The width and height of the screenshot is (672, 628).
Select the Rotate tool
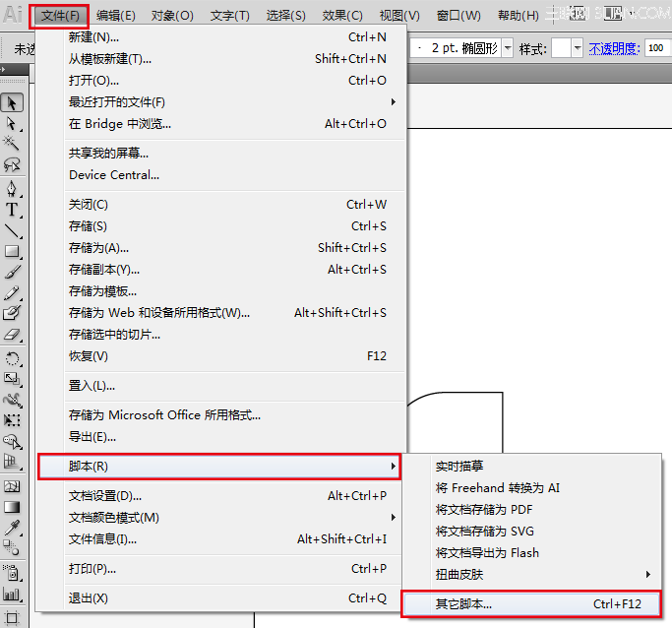click(x=12, y=358)
